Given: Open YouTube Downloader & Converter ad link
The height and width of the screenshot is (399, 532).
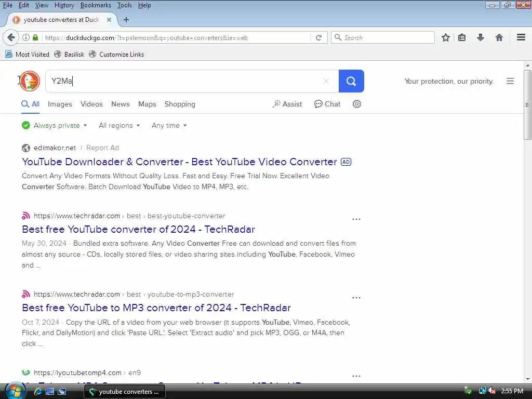Looking at the screenshot, I should point(179,162).
